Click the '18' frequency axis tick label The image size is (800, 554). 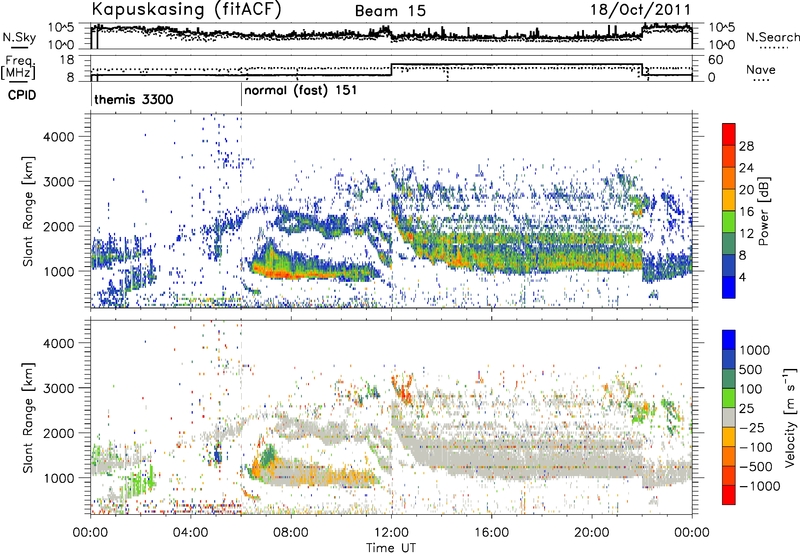pos(67,60)
